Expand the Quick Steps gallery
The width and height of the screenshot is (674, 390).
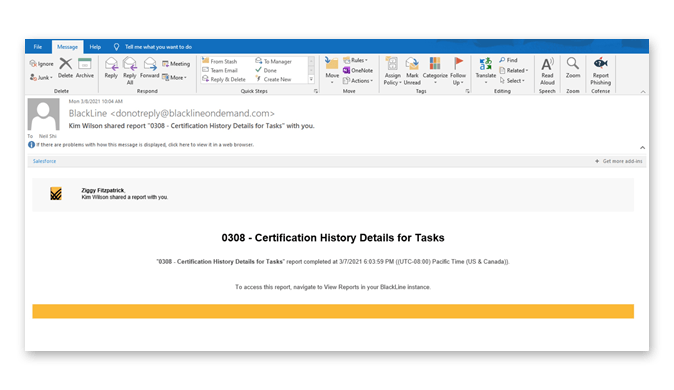(312, 79)
